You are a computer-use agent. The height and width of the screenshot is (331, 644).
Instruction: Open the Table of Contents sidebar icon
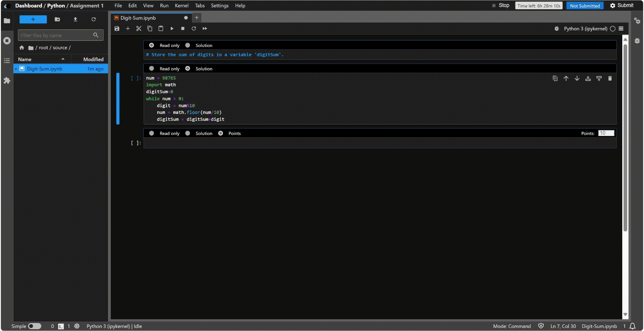tap(7, 61)
